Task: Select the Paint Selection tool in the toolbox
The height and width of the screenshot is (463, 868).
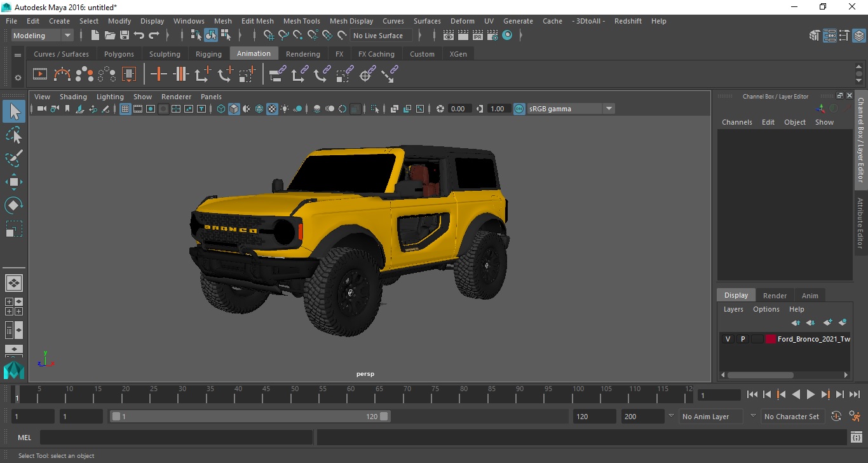Action: [x=14, y=158]
